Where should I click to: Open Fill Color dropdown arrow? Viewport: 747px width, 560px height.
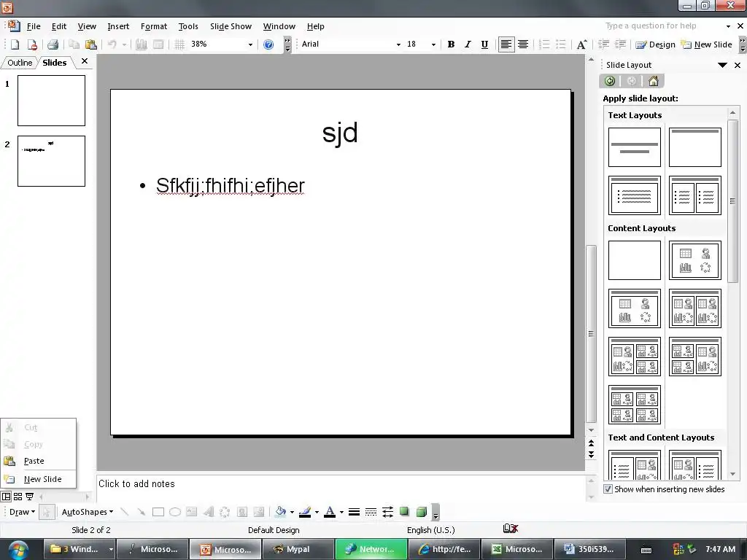pos(292,512)
